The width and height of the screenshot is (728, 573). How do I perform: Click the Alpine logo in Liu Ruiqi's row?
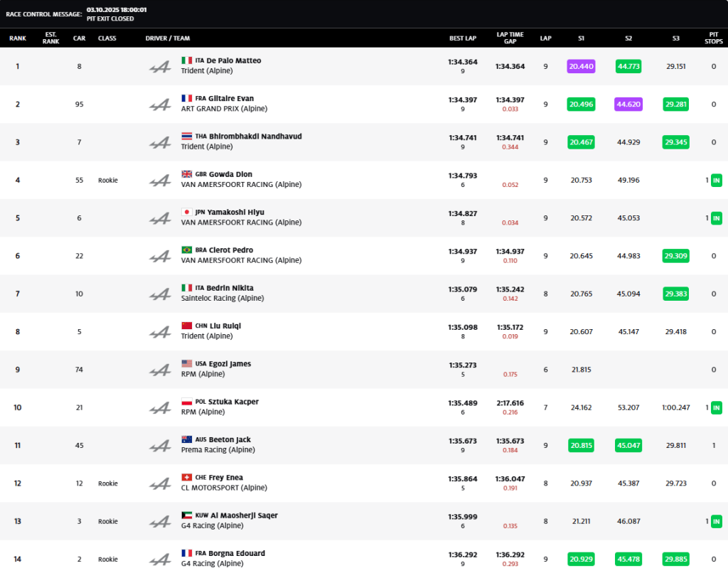pos(160,333)
